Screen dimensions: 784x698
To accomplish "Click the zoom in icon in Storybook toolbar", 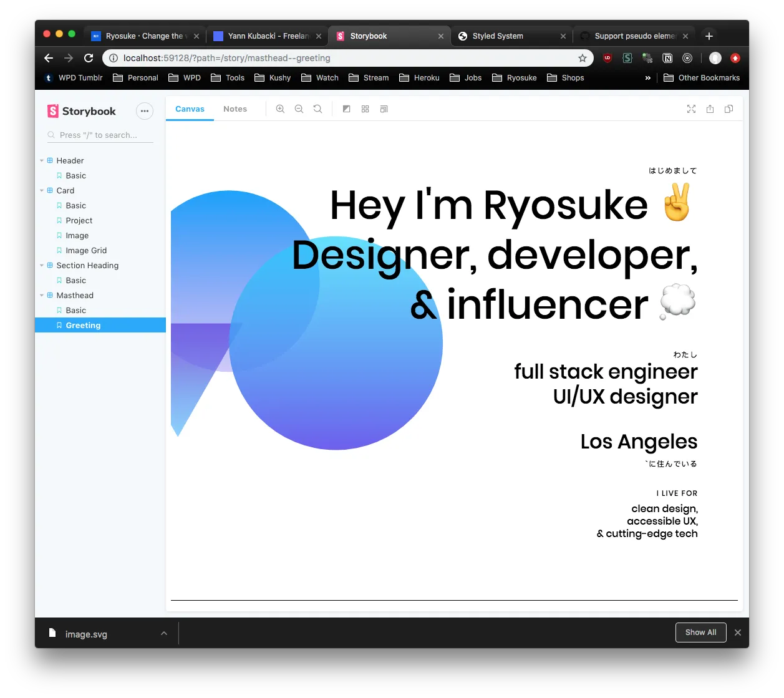I will [280, 109].
